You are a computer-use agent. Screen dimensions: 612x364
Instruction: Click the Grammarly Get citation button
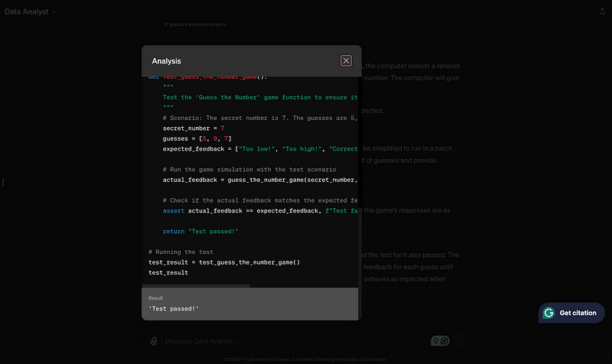[x=571, y=313]
